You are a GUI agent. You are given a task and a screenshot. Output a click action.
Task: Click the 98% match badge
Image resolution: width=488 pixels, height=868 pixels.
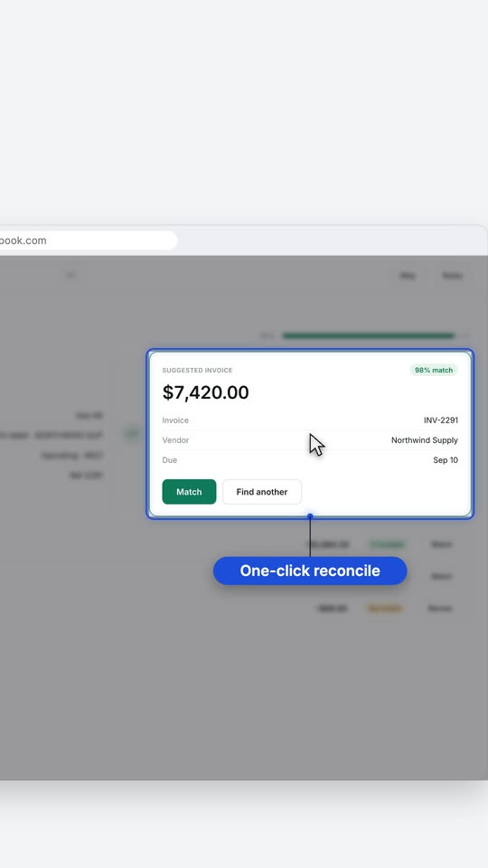434,370
